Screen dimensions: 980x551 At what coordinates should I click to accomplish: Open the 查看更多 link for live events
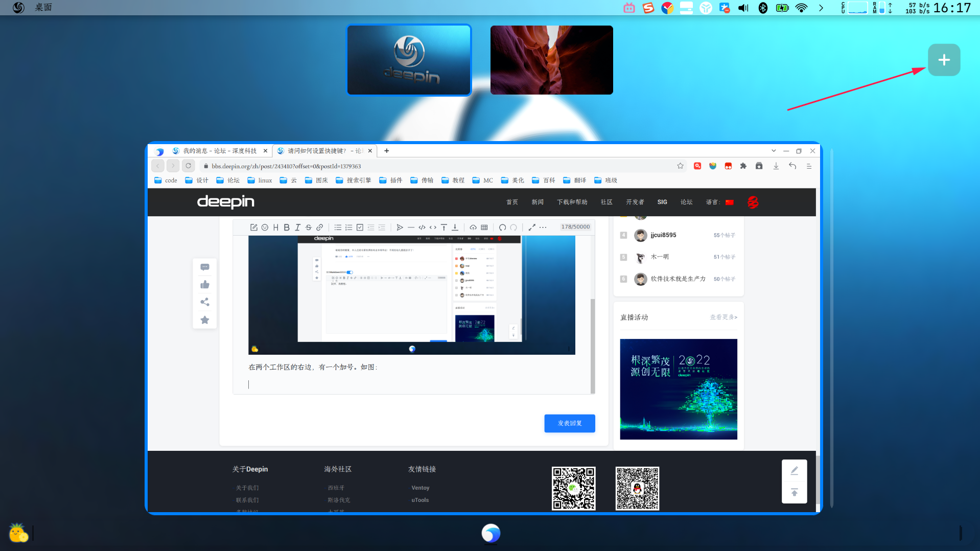(x=724, y=317)
